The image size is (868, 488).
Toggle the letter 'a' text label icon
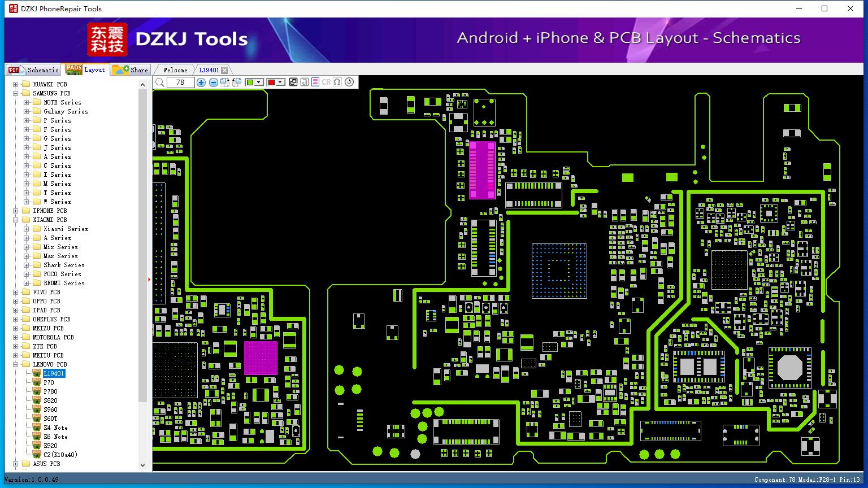305,82
